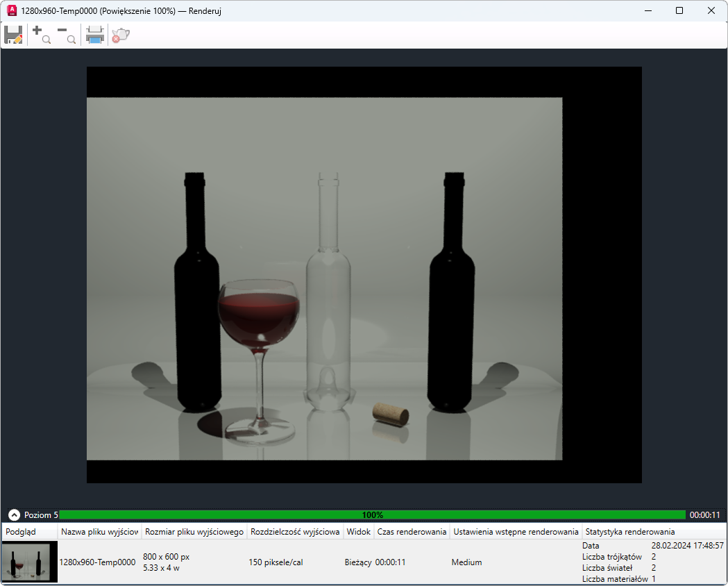This screenshot has width=728, height=586.
Task: Click the 150 piksele/cal resolution cell
Action: coord(276,562)
